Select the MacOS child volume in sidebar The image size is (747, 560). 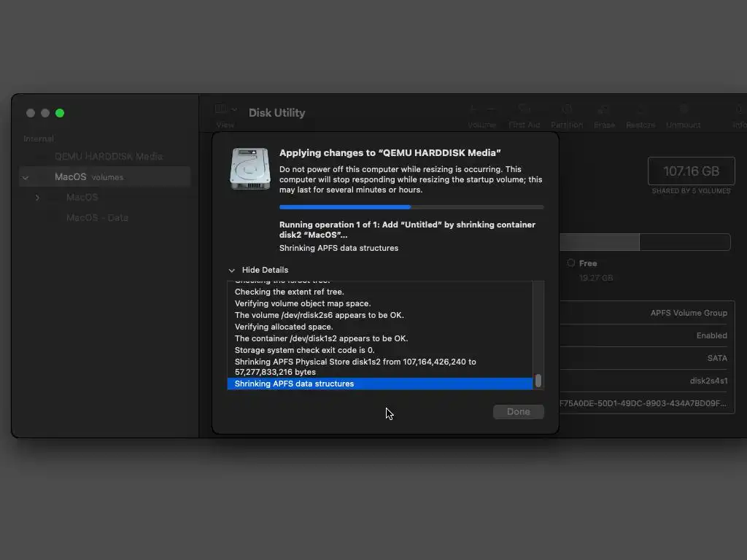click(x=82, y=197)
